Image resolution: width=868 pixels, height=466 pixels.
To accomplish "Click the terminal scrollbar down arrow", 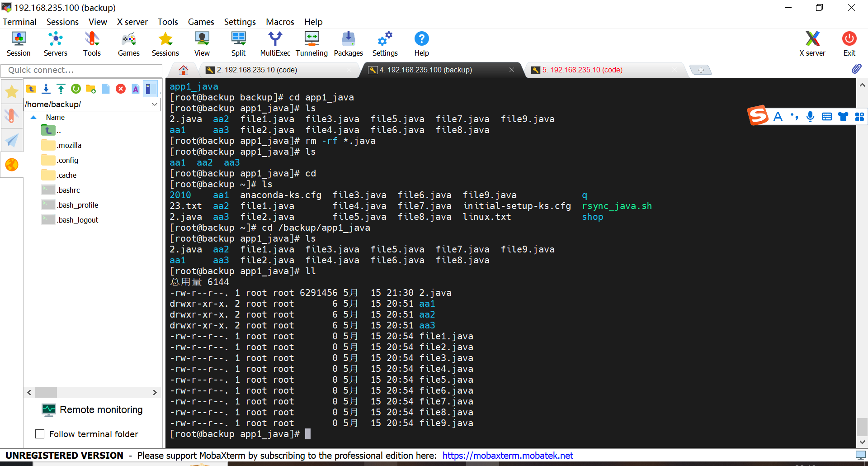I will [x=862, y=442].
